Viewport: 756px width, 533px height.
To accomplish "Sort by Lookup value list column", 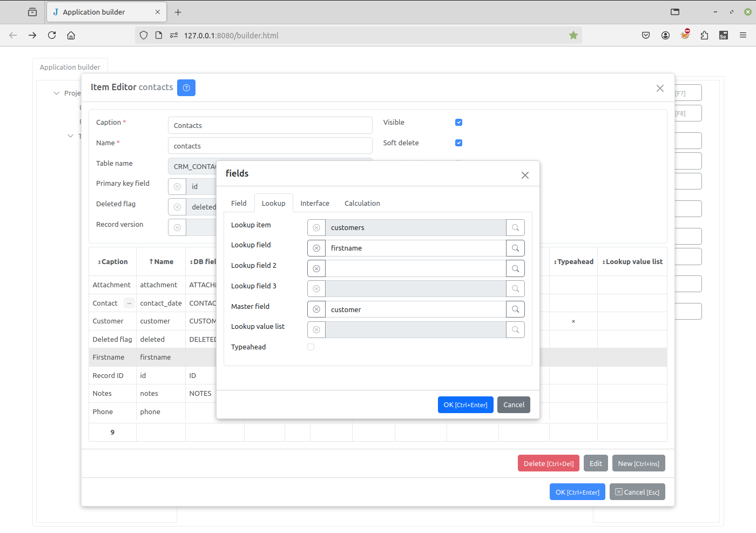I will click(x=632, y=262).
